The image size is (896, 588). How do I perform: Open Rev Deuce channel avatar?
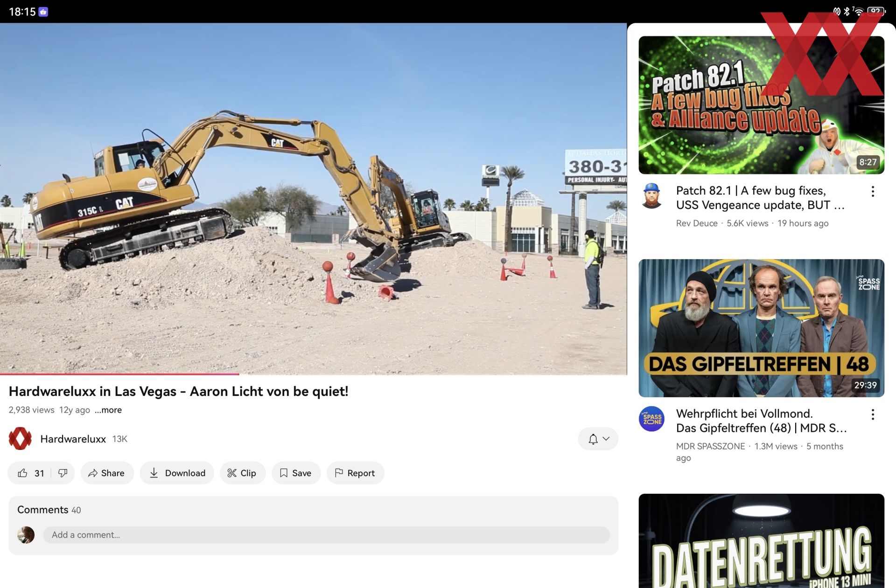click(651, 196)
